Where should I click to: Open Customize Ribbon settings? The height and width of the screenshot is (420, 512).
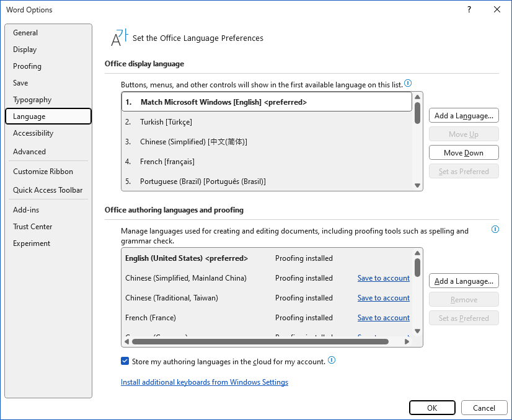[x=48, y=172]
